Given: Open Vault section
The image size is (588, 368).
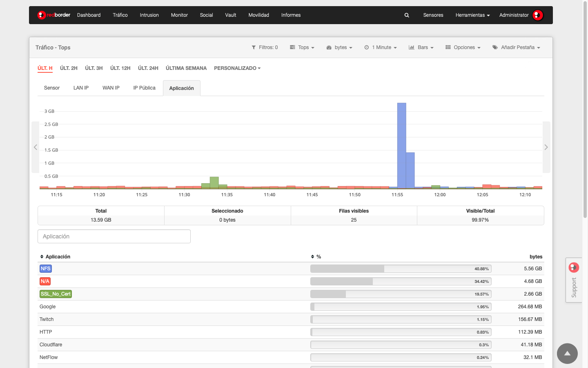Looking at the screenshot, I should click(231, 15).
